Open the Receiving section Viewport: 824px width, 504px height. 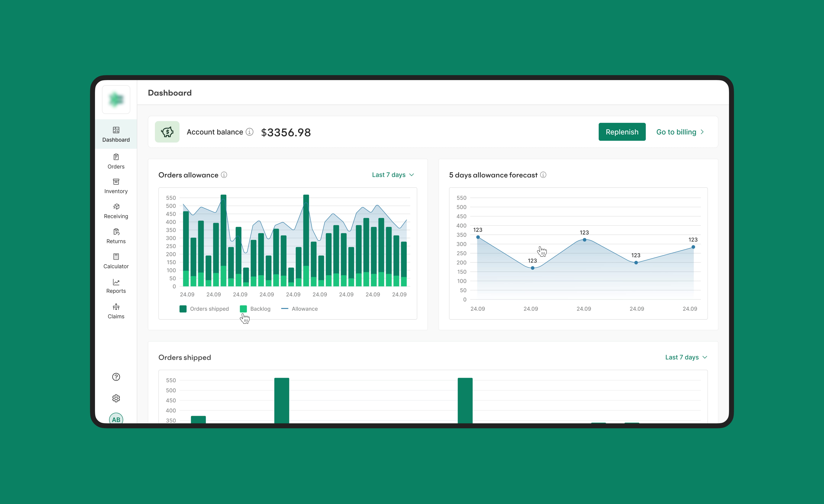pos(116,211)
